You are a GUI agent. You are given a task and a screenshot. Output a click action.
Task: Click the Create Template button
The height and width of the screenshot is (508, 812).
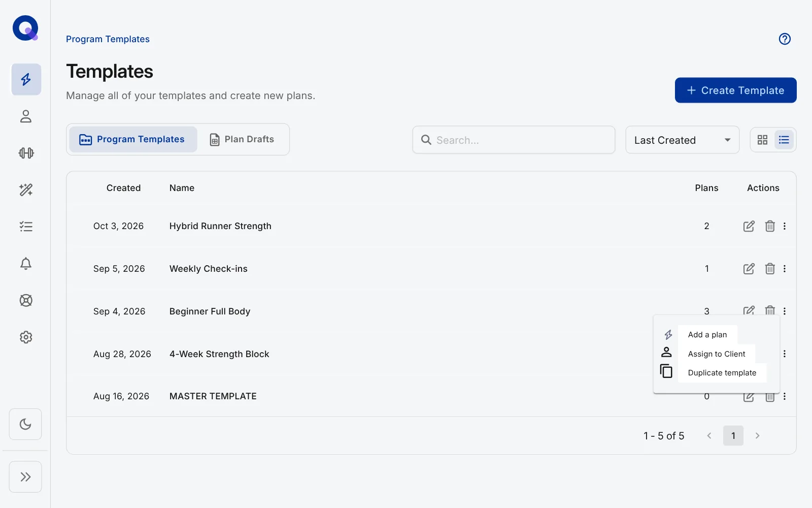pyautogui.click(x=735, y=90)
